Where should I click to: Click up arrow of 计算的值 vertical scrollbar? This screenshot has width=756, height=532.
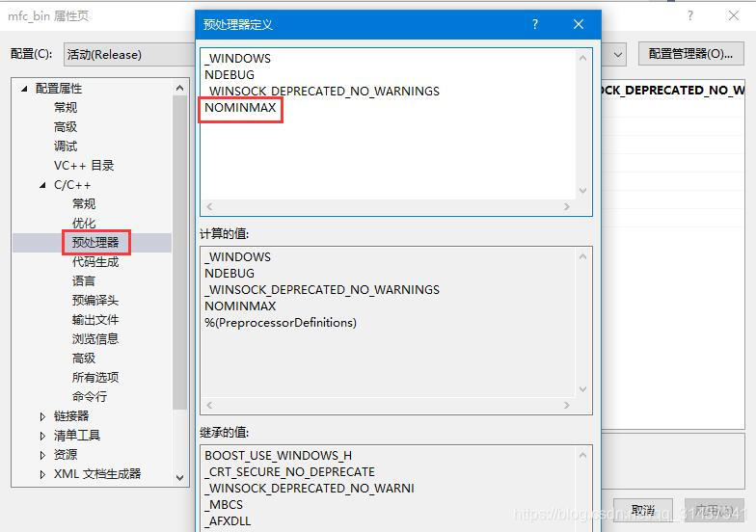point(582,256)
